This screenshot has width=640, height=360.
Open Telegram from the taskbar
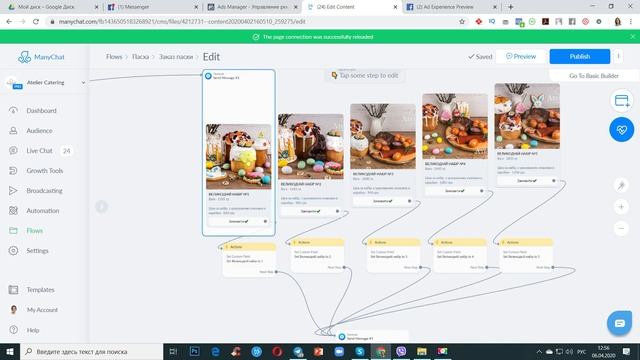pos(298,351)
